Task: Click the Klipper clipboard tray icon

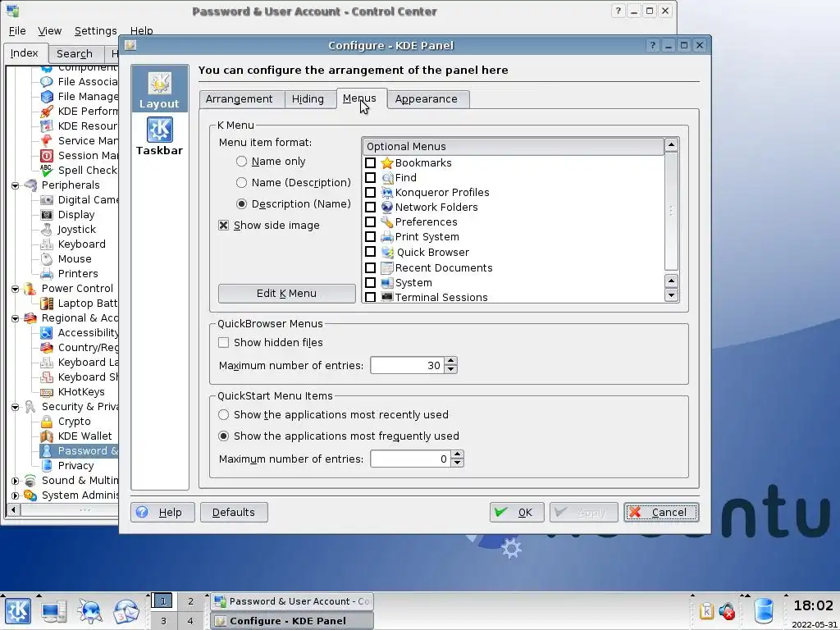Action: point(706,611)
